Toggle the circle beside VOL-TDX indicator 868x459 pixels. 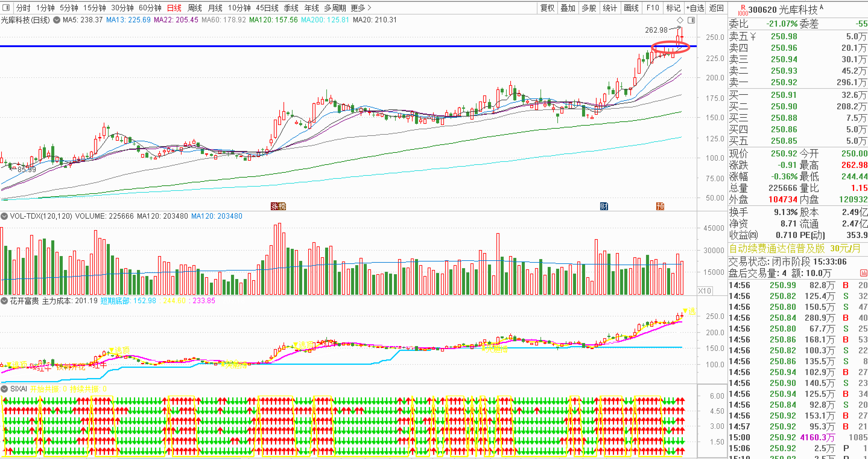pos(4,216)
